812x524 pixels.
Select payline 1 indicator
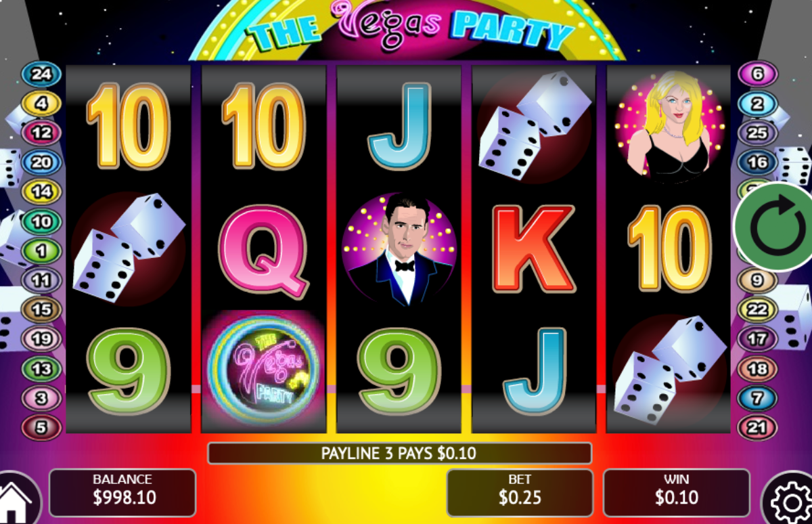point(41,251)
